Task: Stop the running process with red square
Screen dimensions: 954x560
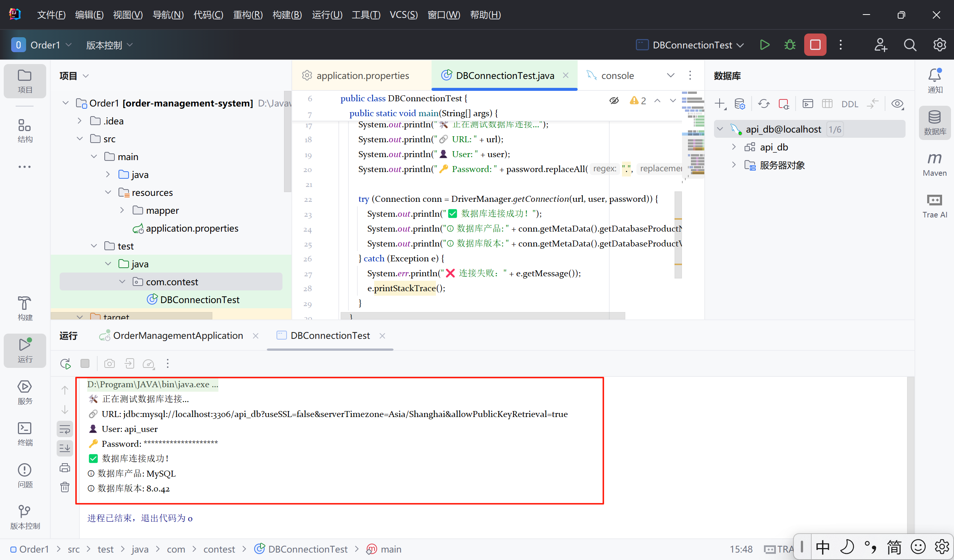Action: click(x=815, y=45)
